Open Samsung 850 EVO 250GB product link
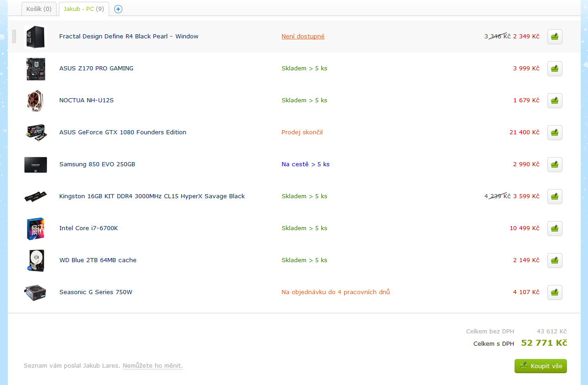588x385 pixels. 97,164
